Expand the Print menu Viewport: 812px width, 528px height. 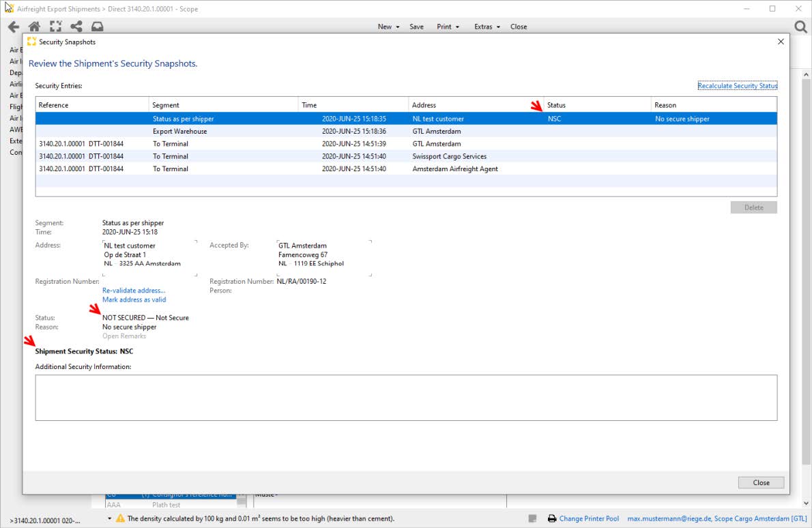pos(448,27)
